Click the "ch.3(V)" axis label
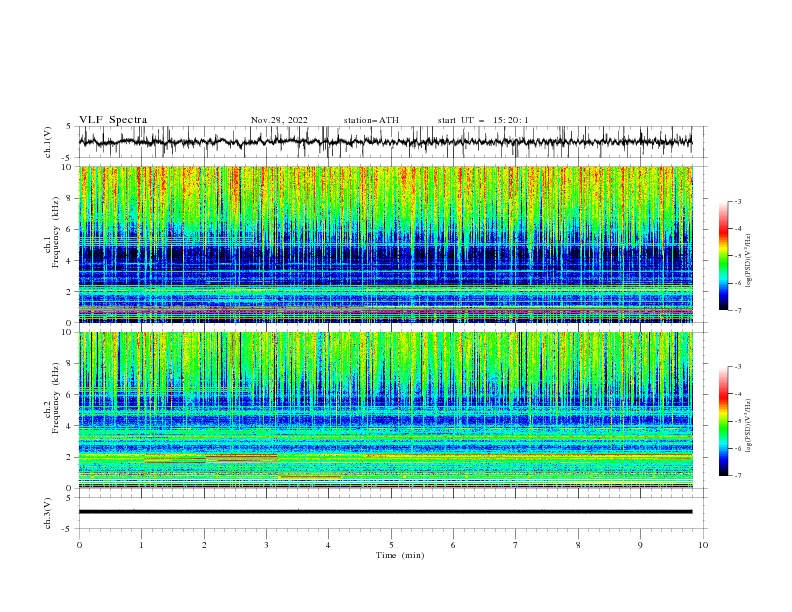The height and width of the screenshot is (612, 792). click(48, 513)
